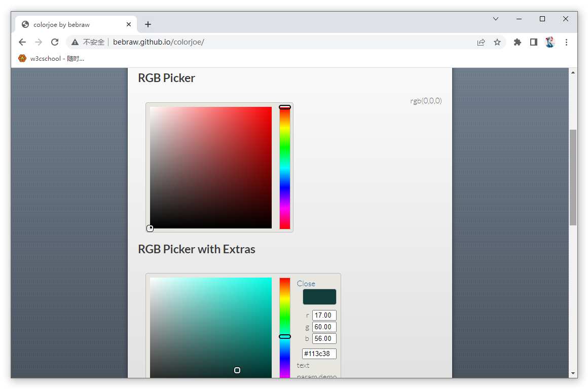Open the tab search chevron

[496, 19]
